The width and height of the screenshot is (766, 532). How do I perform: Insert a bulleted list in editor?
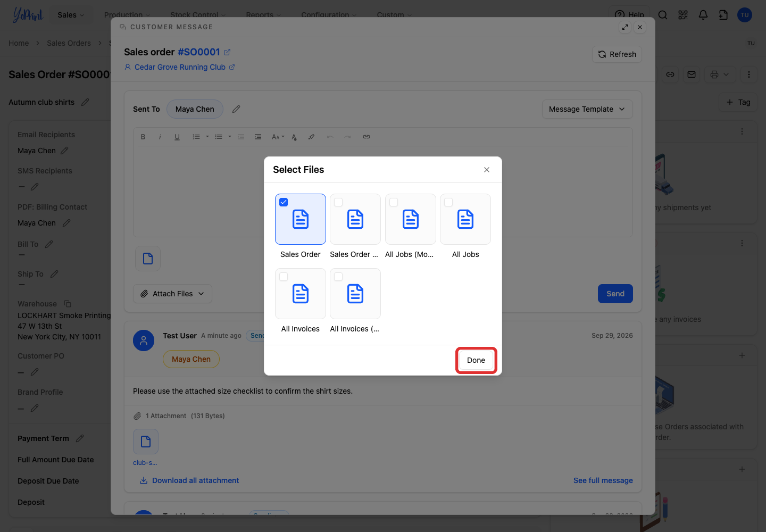coord(219,137)
